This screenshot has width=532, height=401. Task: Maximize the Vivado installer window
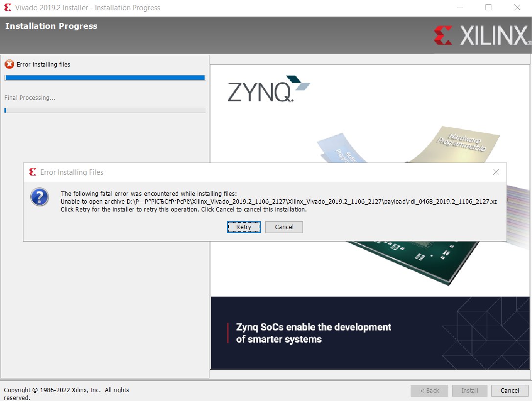pos(488,8)
